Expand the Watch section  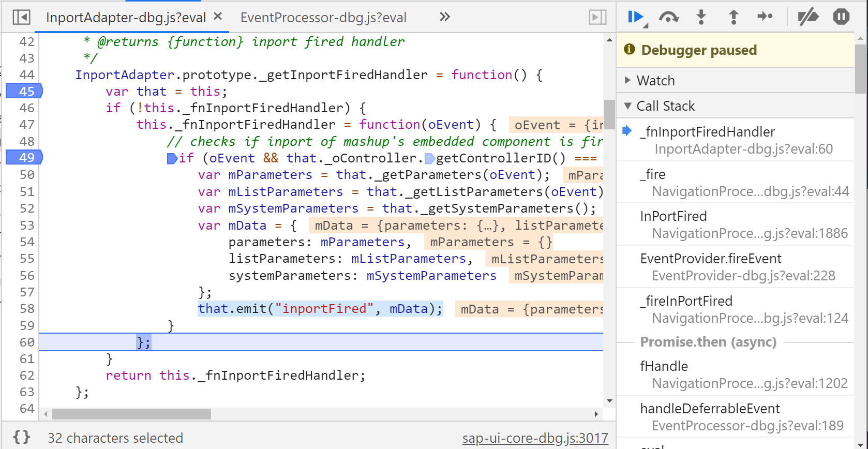click(735, 80)
